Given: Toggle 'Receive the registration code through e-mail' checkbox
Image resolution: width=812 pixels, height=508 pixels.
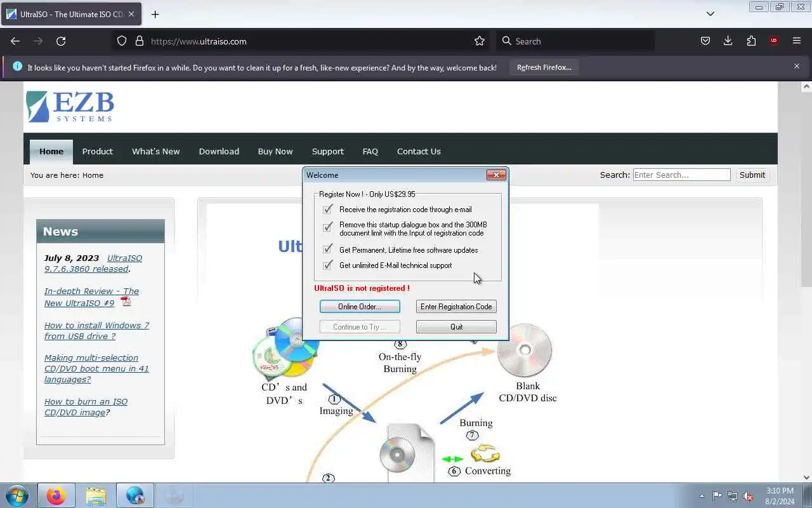Looking at the screenshot, I should (327, 210).
